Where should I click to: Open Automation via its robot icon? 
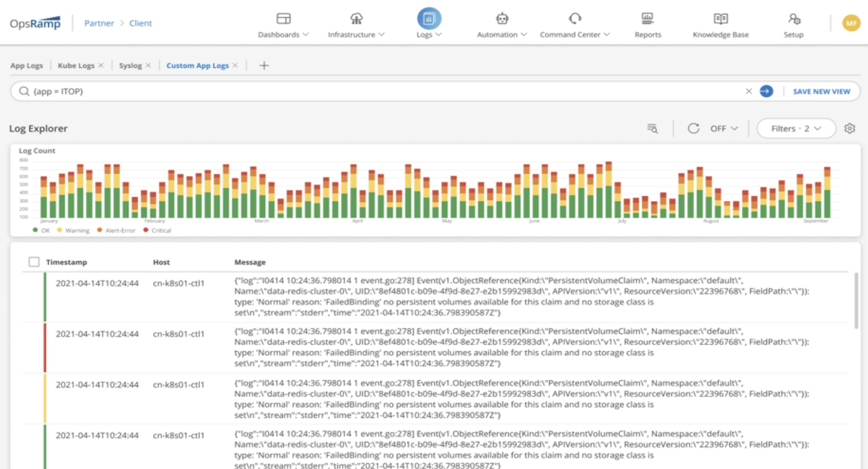pyautogui.click(x=502, y=18)
